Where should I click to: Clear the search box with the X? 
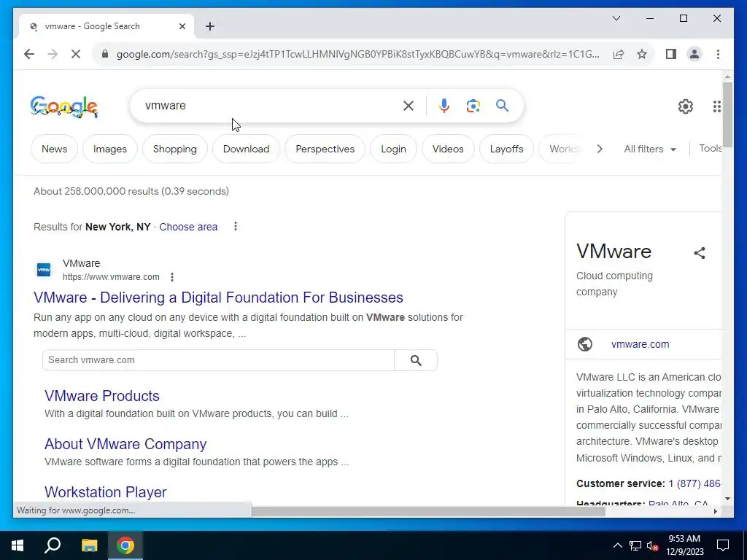[x=409, y=106]
